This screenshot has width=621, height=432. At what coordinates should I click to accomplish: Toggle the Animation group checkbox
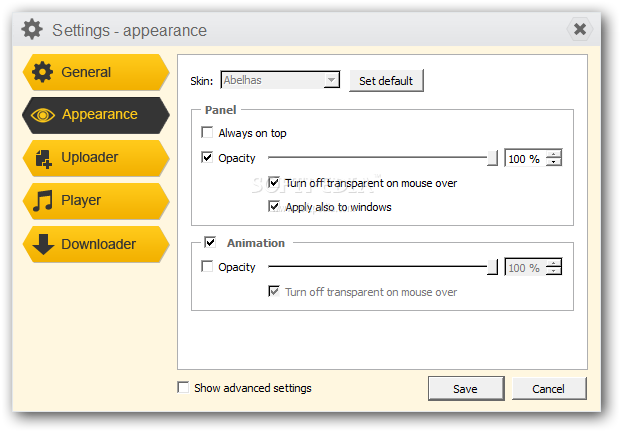(x=210, y=242)
